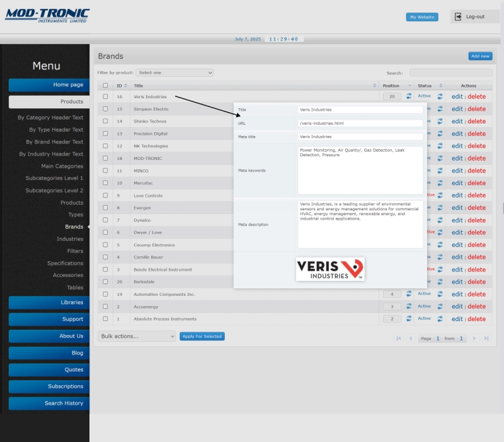Click the Meta title field in popup

click(360, 137)
